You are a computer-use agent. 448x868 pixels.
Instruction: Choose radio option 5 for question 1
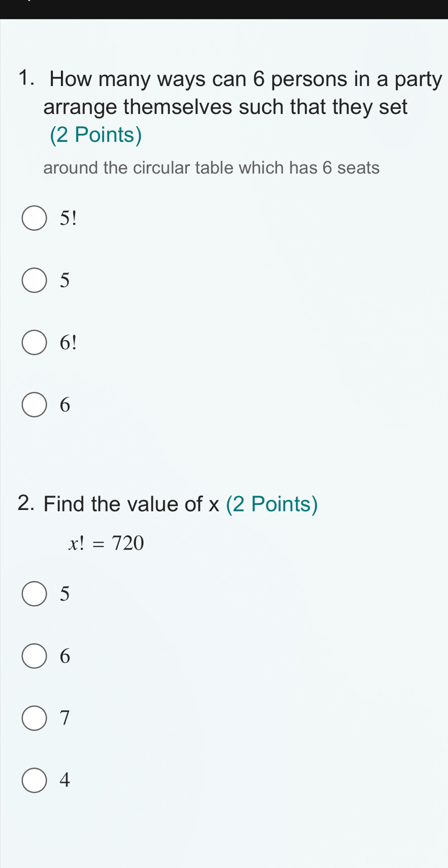point(35,281)
